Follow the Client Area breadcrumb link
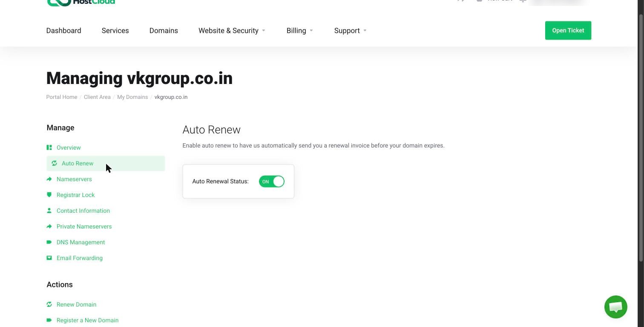This screenshot has height=327, width=644. [x=97, y=97]
